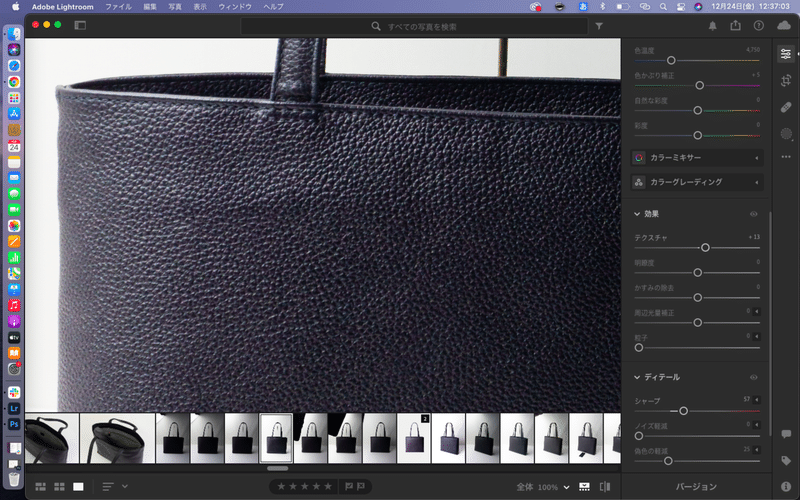
Task: Open the Info panel icon
Action: pos(786,487)
